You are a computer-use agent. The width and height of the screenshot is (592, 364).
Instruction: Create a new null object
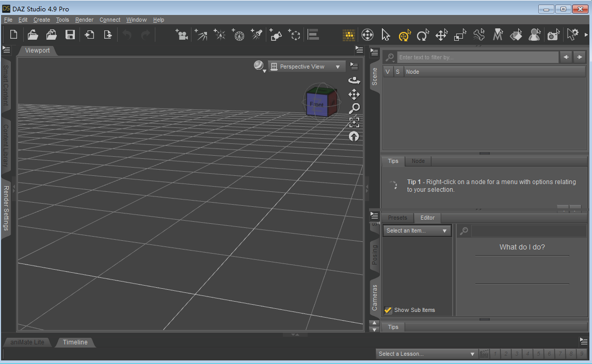(294, 35)
